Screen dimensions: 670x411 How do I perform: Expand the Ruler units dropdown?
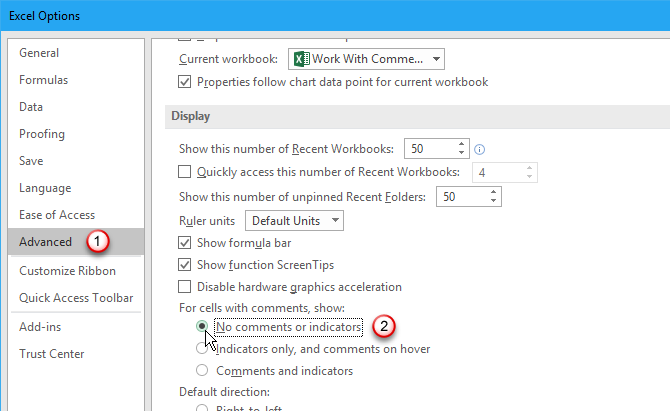[x=335, y=220]
